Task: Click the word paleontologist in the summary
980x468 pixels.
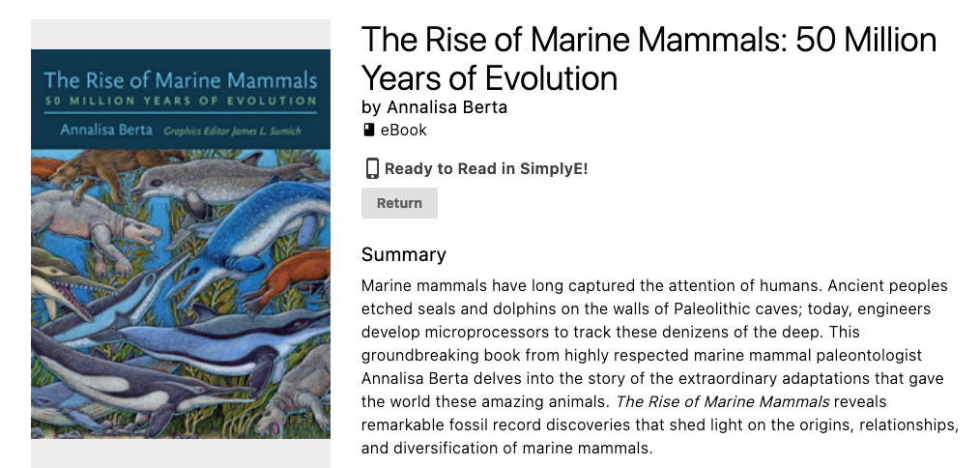Action: tap(869, 356)
